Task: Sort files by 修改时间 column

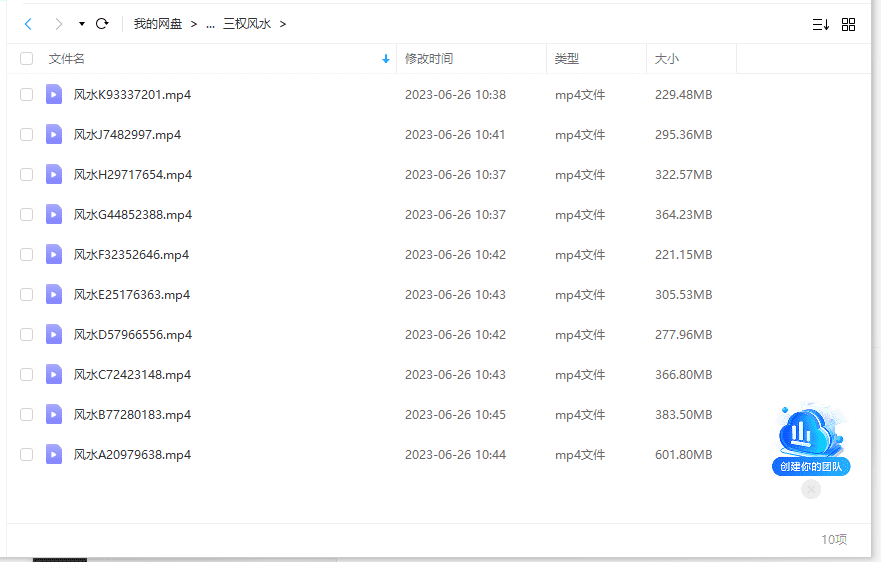Action: click(x=429, y=59)
